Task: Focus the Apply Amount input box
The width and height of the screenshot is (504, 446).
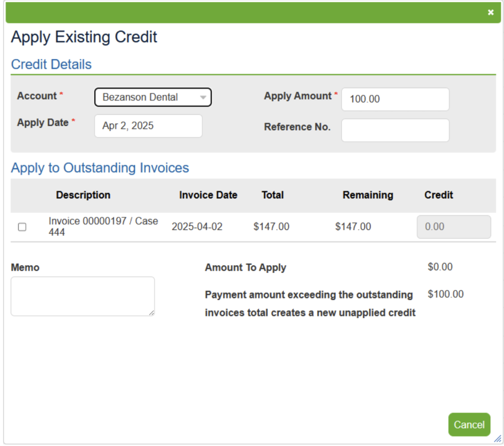Action: tap(395, 99)
